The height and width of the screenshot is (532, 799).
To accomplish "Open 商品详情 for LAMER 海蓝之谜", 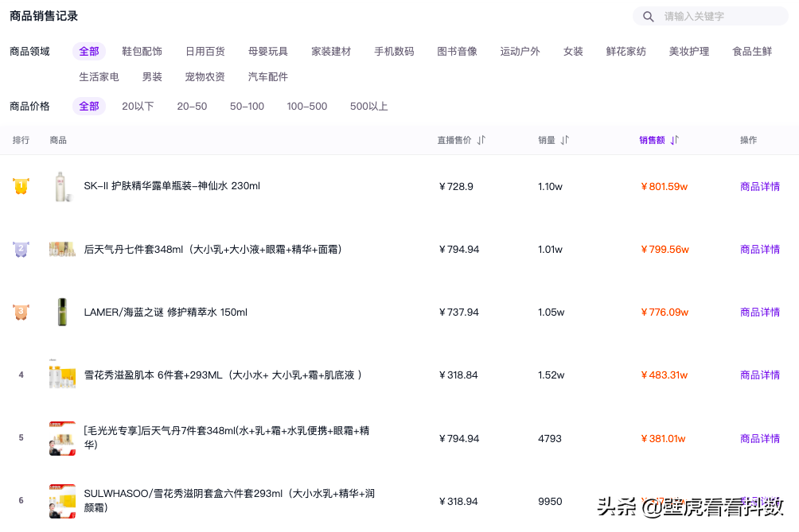I will click(760, 312).
